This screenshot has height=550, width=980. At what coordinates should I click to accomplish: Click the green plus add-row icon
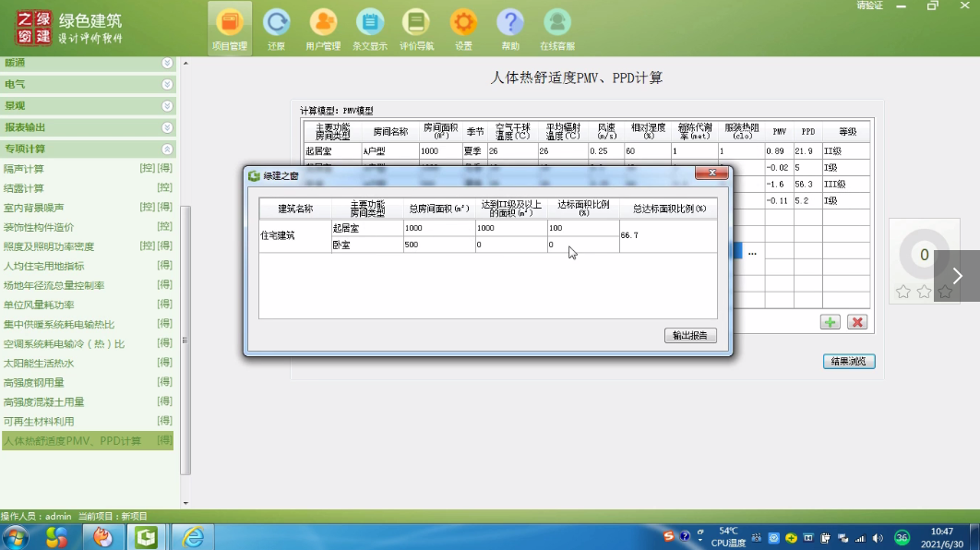click(x=830, y=322)
